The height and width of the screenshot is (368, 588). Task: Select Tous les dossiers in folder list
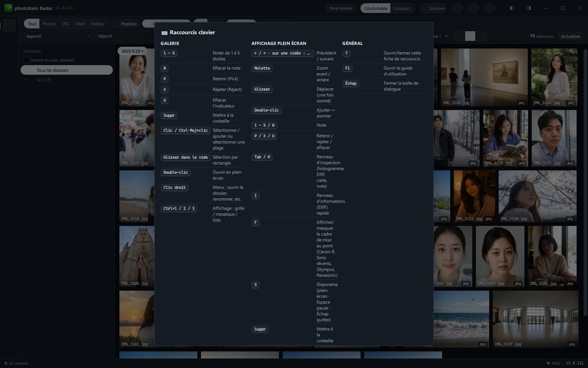(67, 70)
